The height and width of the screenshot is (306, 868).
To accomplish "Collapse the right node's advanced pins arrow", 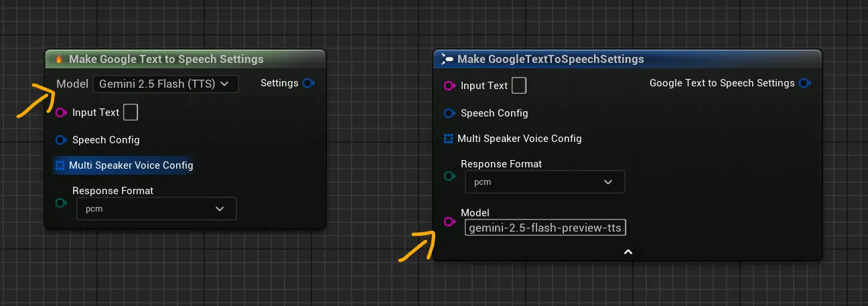I will pos(628,252).
